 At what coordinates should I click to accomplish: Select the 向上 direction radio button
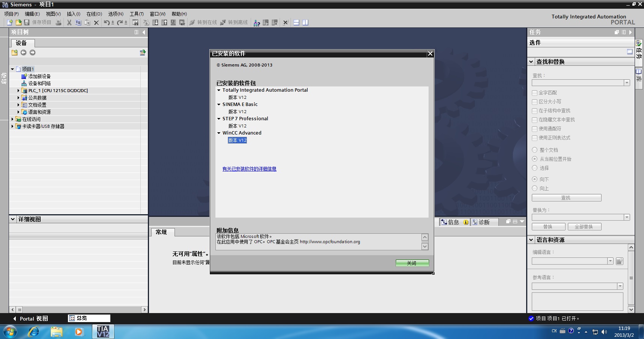[x=535, y=188]
